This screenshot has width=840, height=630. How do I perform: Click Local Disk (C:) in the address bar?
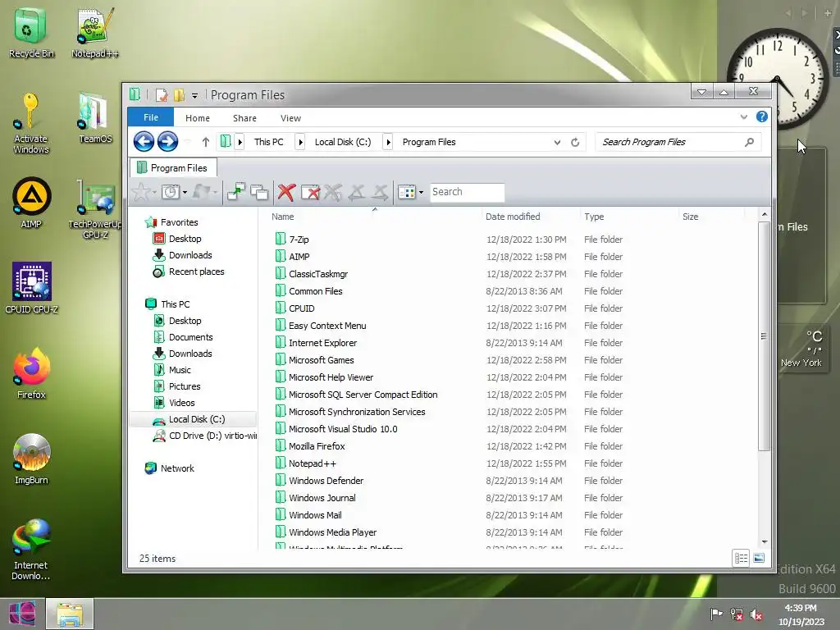[x=343, y=142]
